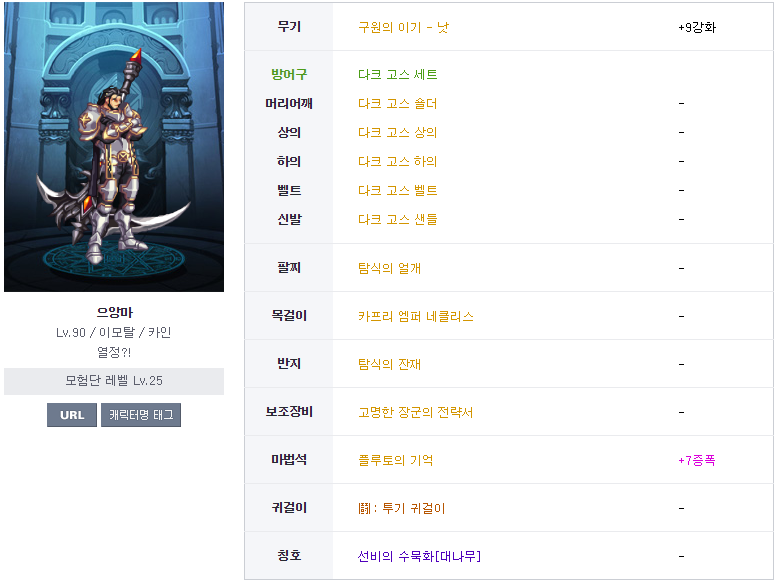The height and width of the screenshot is (582, 778).
Task: Click the 벨트 slot label
Action: [x=289, y=191]
